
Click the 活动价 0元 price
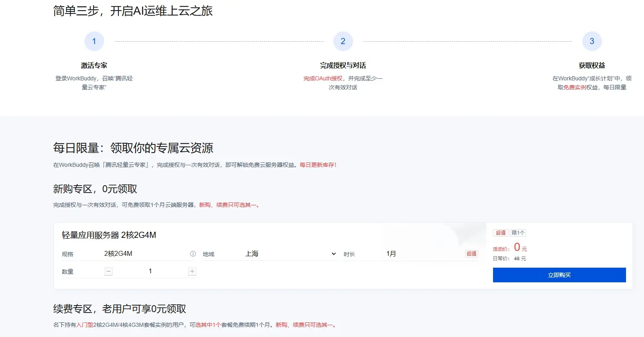pos(510,248)
